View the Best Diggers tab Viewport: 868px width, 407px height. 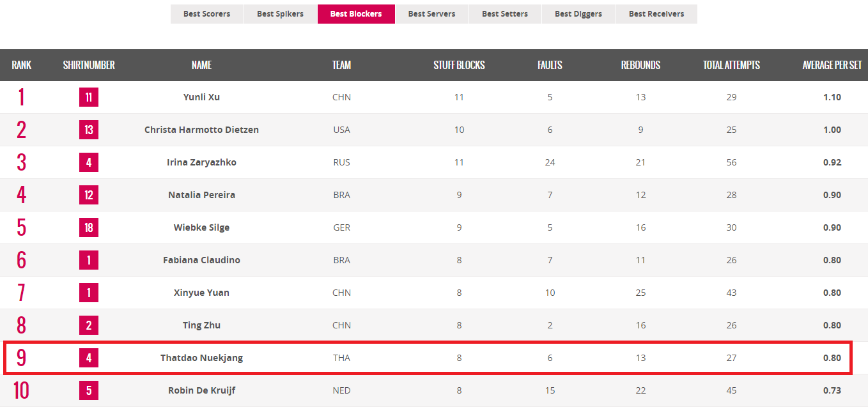click(578, 14)
